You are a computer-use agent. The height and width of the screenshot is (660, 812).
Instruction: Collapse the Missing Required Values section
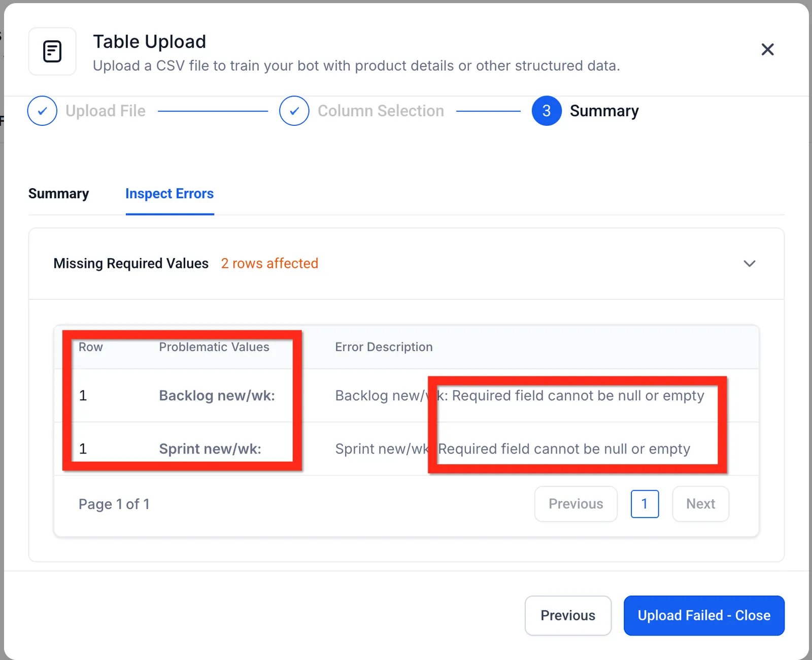[750, 263]
